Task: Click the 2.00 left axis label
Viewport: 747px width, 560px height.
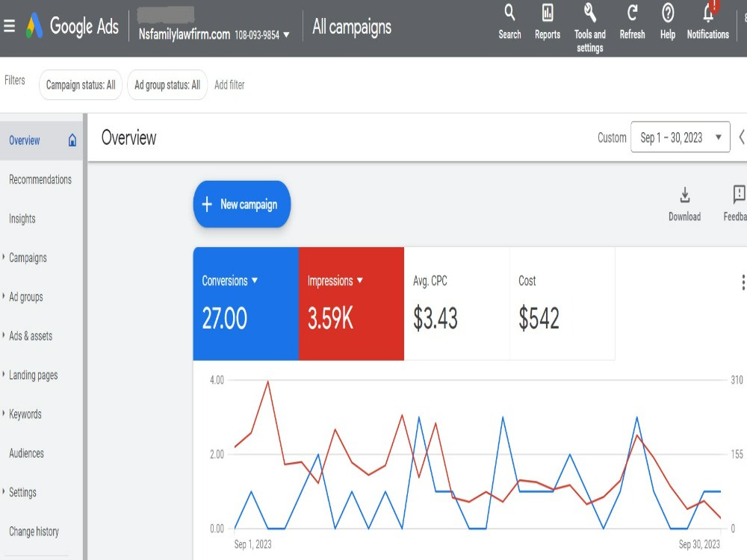Action: [217, 454]
